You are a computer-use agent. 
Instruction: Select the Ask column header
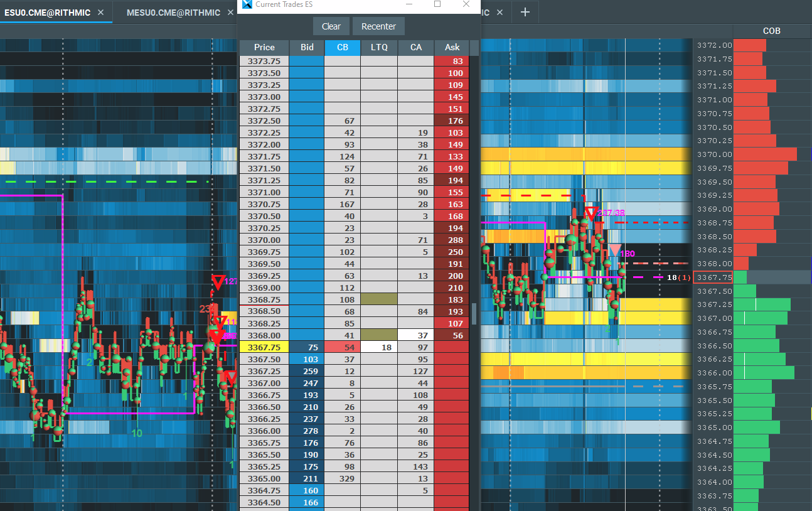pyautogui.click(x=452, y=47)
